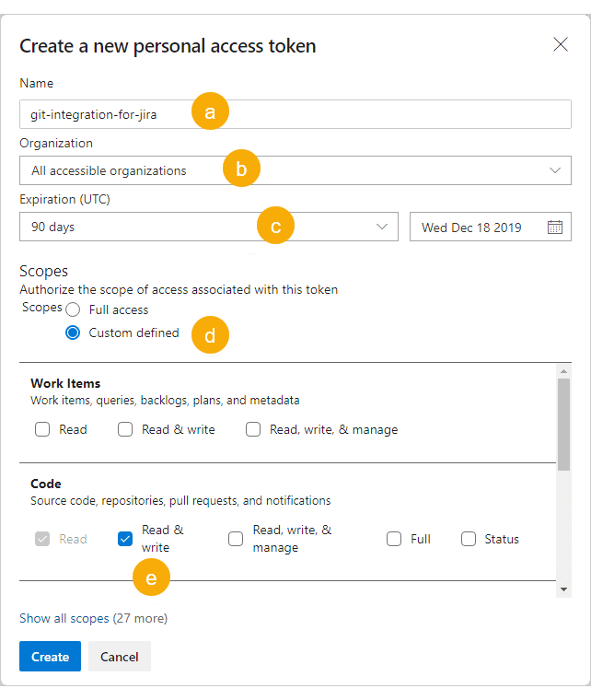Select the Custom defined radio button
The width and height of the screenshot is (591, 700).
pos(73,333)
